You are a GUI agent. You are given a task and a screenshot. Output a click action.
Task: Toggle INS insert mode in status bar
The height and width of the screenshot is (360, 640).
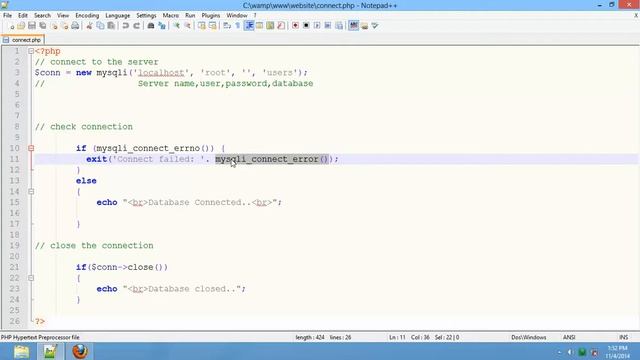click(x=624, y=337)
